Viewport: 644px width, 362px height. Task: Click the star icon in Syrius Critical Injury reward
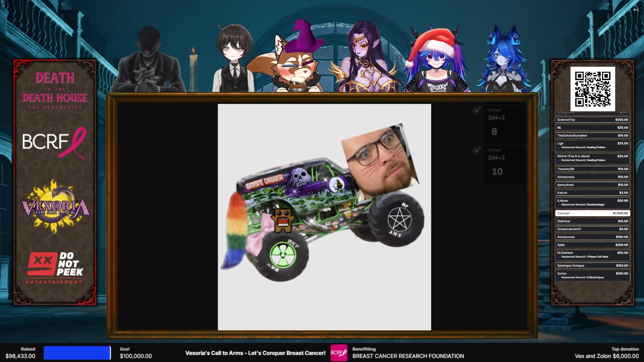click(559, 278)
